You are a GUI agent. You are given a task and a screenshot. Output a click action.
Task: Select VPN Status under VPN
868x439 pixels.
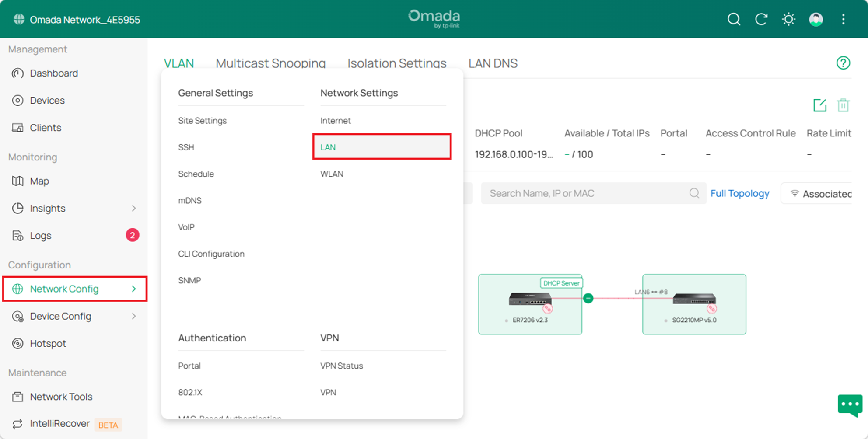pos(342,366)
